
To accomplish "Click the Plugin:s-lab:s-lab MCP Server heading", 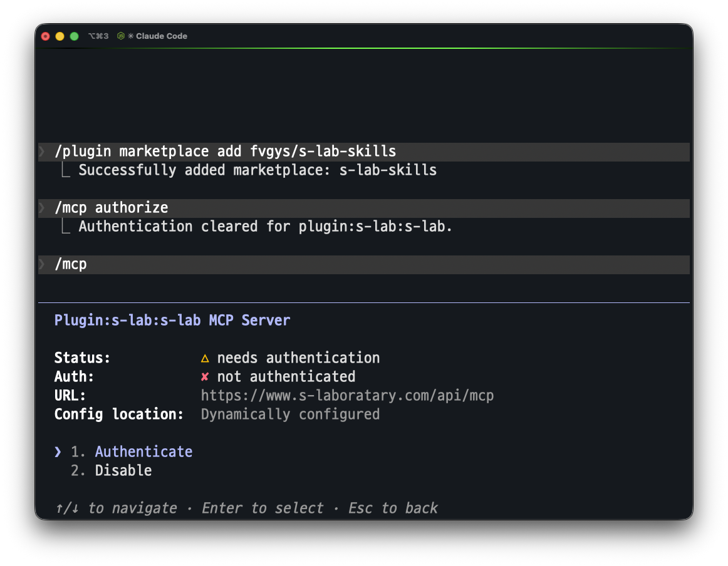I will point(172,320).
